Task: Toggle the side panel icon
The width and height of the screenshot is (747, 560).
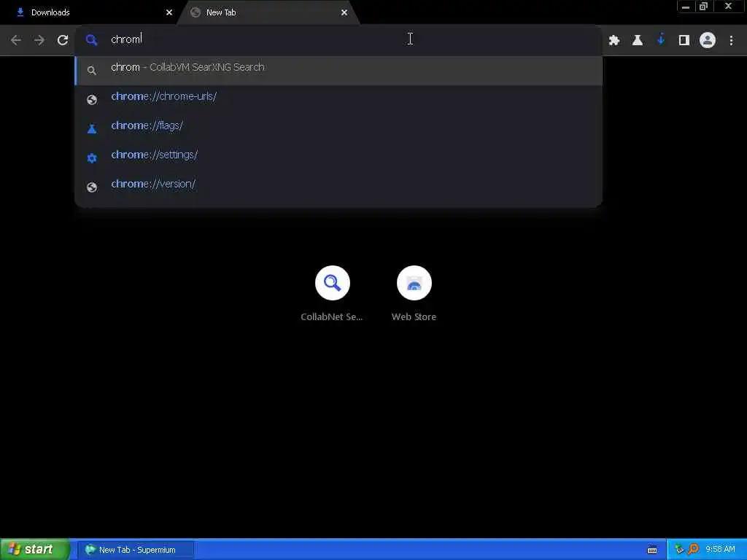Action: pos(684,40)
